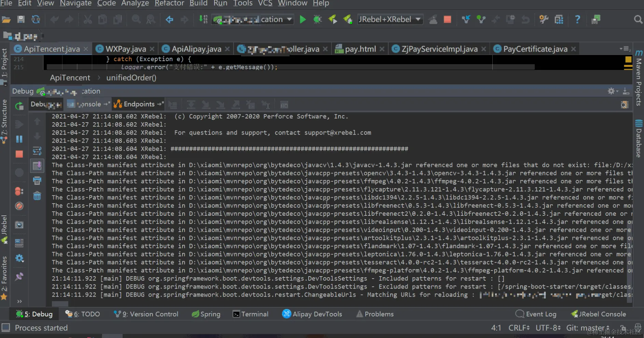Click the green Run button in toolbar
This screenshot has height=338, width=644.
[303, 19]
